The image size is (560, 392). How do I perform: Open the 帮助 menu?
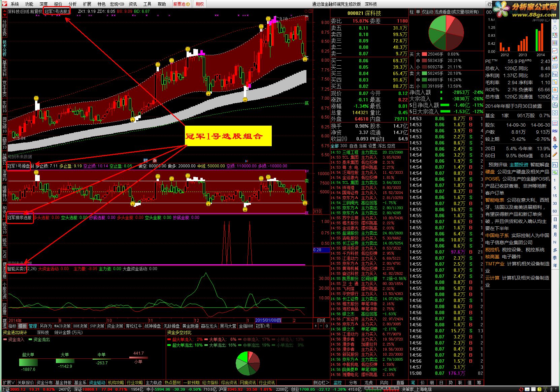[162, 4]
